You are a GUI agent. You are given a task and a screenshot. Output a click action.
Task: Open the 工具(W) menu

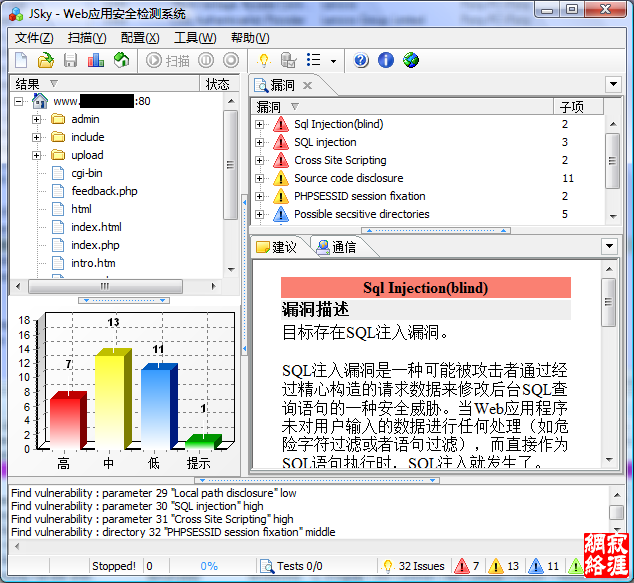click(194, 38)
